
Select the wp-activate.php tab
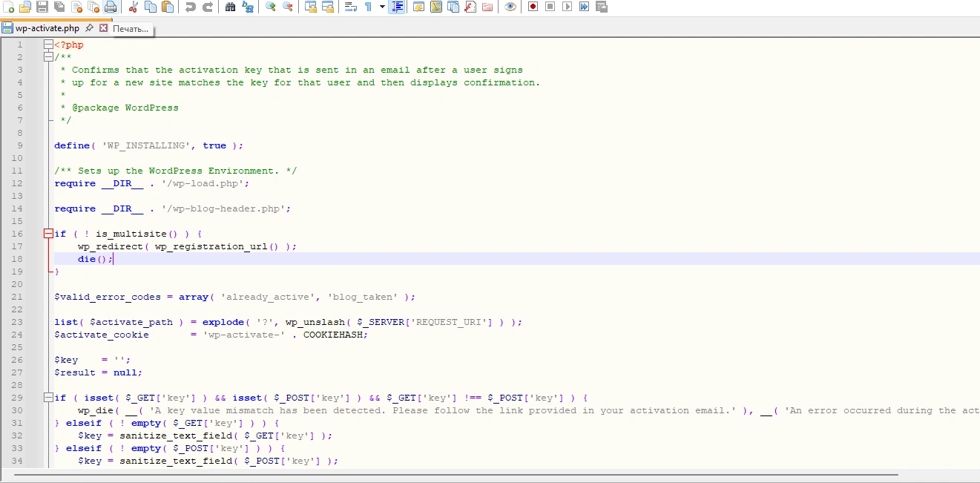(x=47, y=28)
